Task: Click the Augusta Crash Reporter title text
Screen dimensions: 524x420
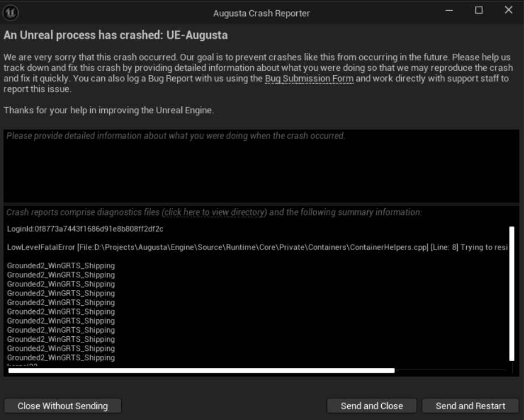Action: click(262, 14)
